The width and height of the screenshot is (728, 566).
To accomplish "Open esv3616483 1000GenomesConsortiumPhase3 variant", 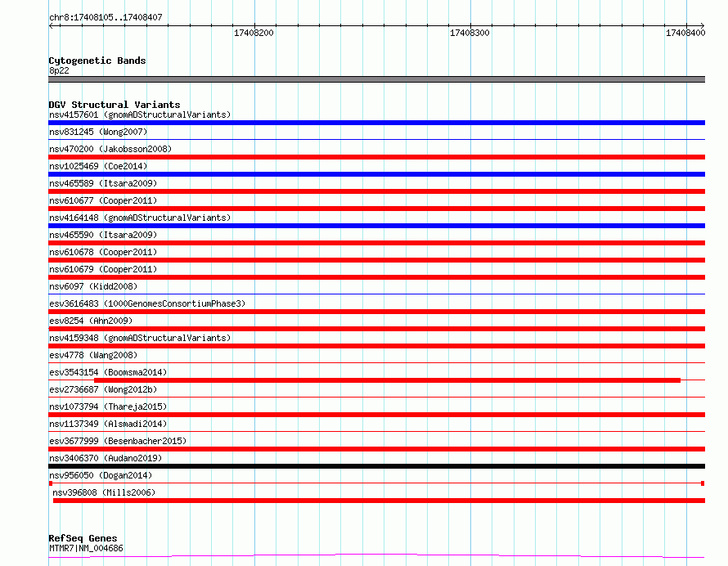I will click(147, 303).
